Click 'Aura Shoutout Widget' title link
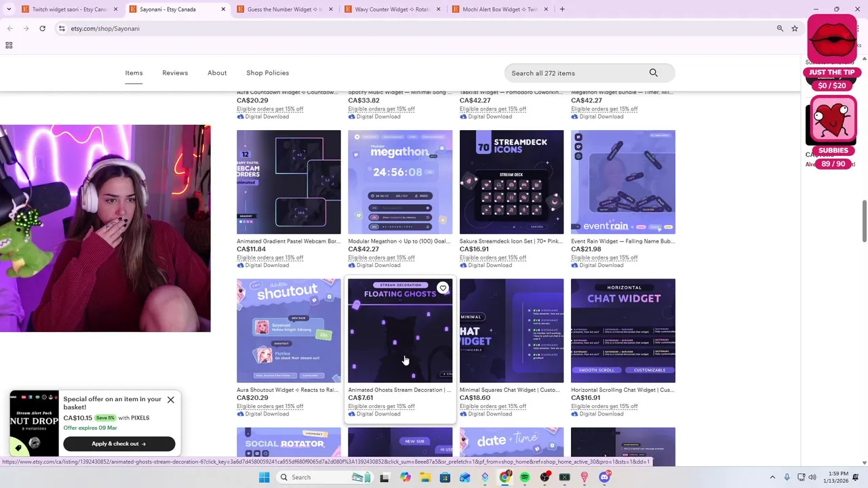Image resolution: width=868 pixels, height=488 pixels. [288, 390]
